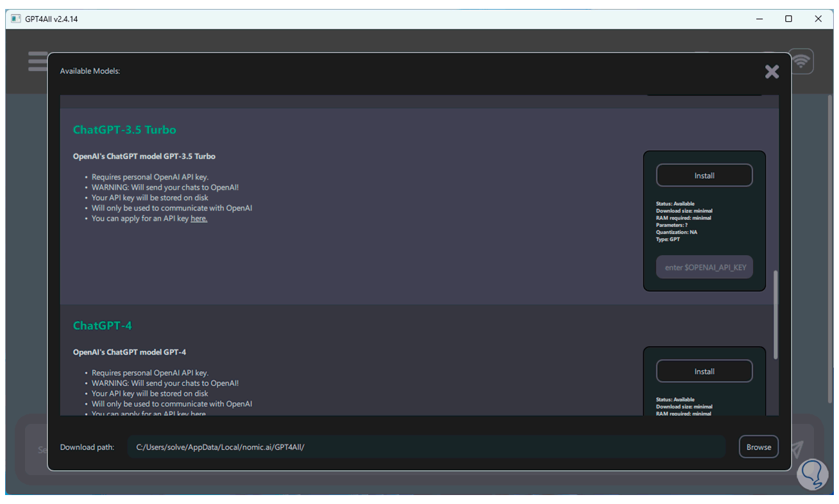Viewport: 839px width, 504px height.
Task: Click the 'Type: GPT' line in the ChatGPT-3.5 Turbo card
Action: (668, 239)
